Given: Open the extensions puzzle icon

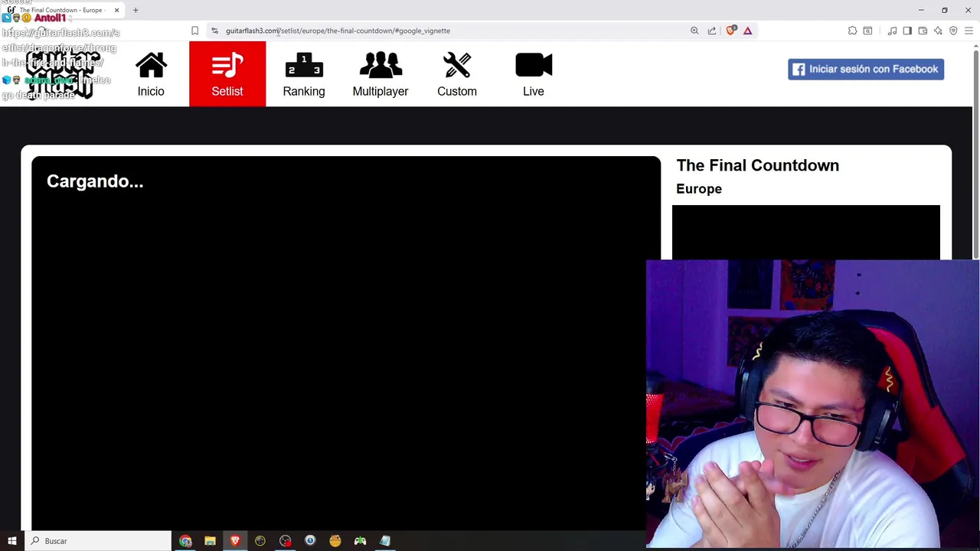Looking at the screenshot, I should 852,31.
